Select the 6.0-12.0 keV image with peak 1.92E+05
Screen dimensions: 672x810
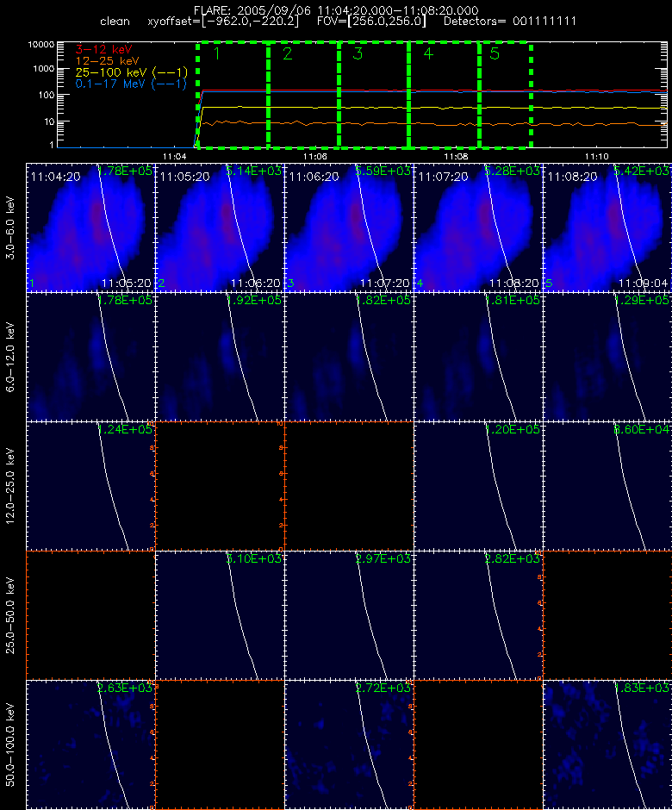[220, 357]
